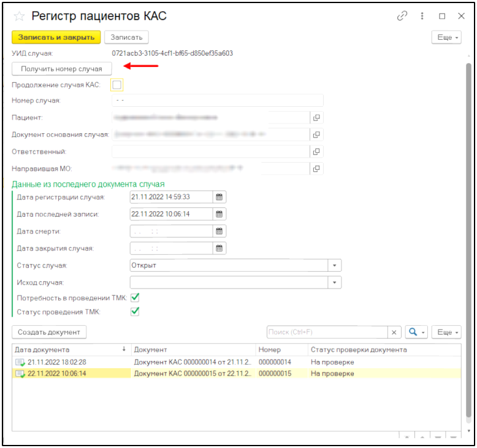Open calendar for Дата смерти

click(219, 231)
